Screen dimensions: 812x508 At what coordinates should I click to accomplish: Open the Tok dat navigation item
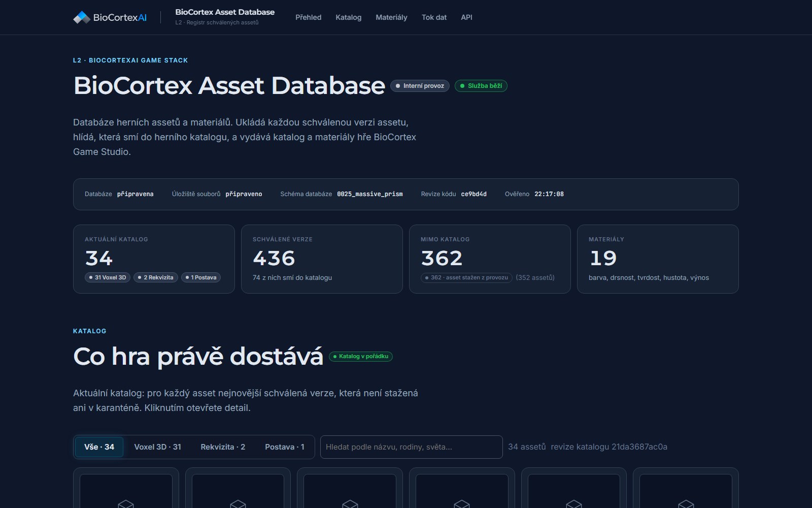coord(434,17)
